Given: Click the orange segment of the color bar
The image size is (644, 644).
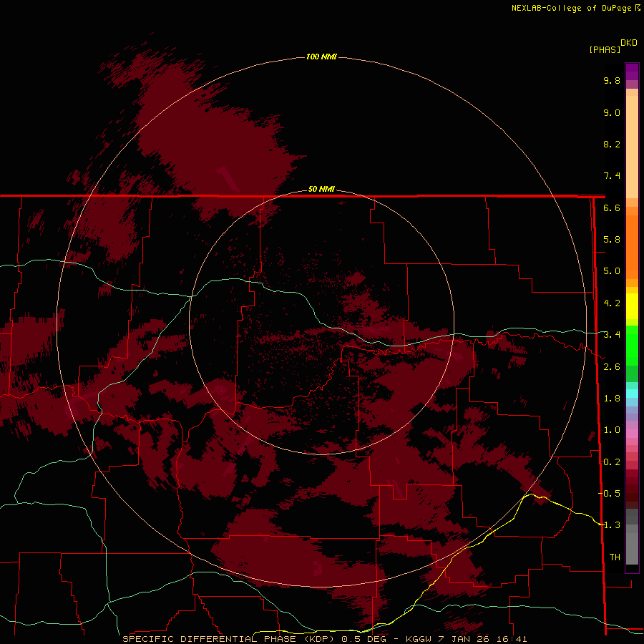Looking at the screenshot, I should (x=632, y=246).
